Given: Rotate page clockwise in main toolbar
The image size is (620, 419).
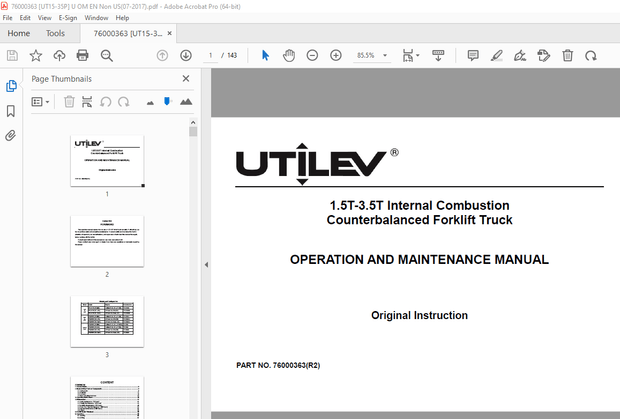Looking at the screenshot, I should 591,56.
